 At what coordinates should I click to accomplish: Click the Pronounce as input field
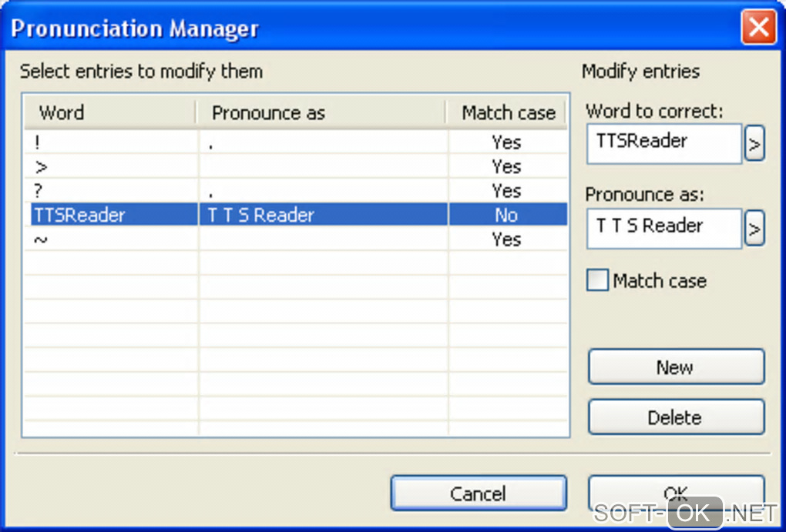click(664, 229)
